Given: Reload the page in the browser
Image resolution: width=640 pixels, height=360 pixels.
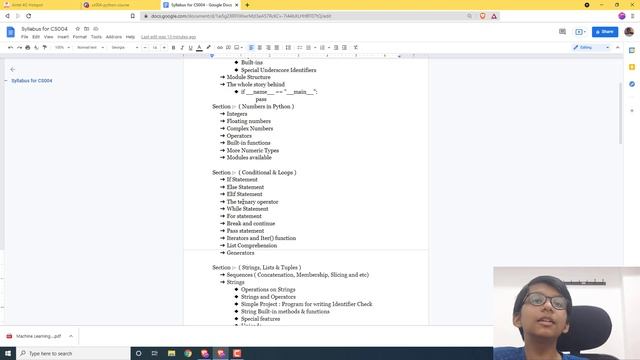Looking at the screenshot, I should tap(29, 16).
